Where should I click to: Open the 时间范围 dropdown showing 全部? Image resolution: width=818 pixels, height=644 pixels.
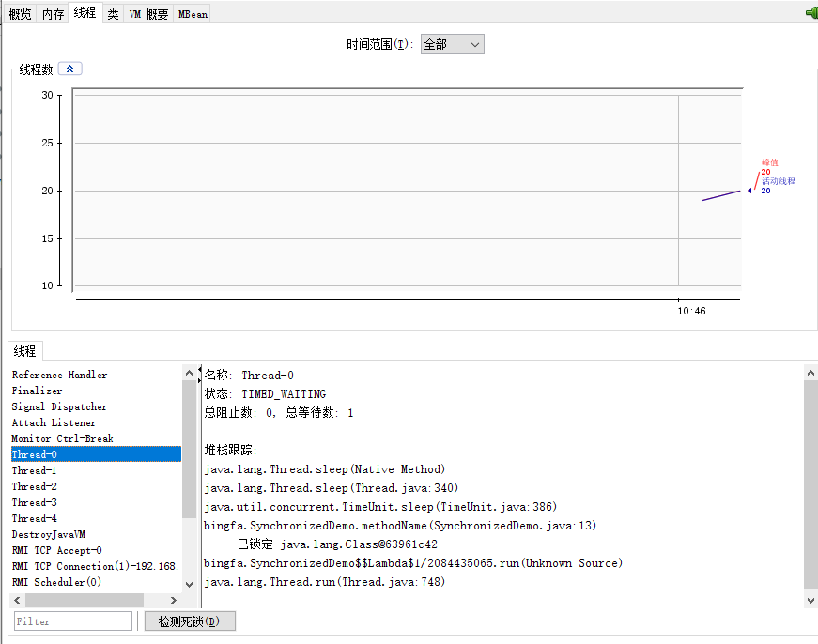452,43
